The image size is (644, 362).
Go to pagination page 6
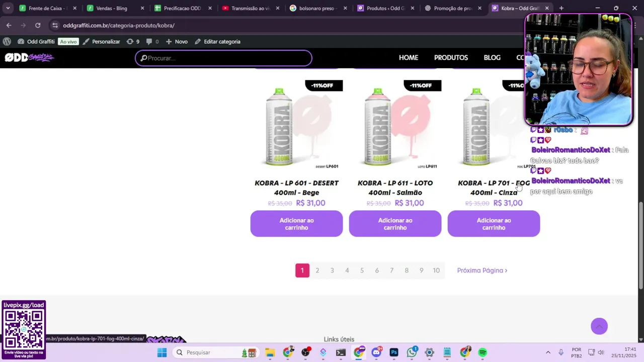376,270
